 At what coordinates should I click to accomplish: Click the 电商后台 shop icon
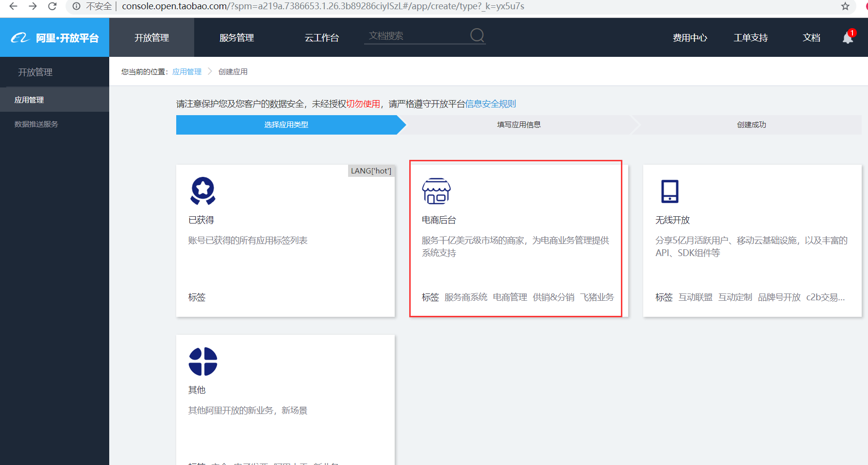coord(436,191)
